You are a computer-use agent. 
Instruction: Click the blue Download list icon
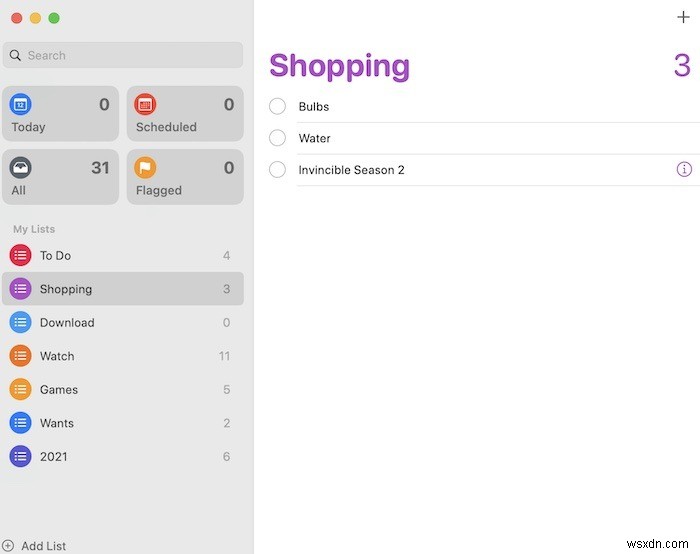click(x=21, y=322)
